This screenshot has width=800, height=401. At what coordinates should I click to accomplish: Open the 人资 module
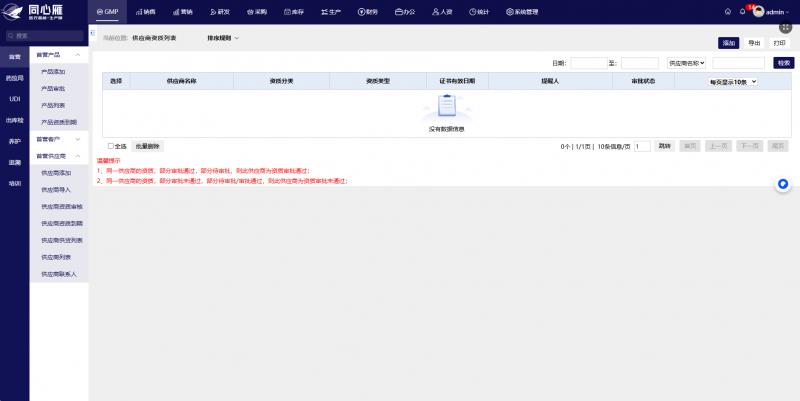click(x=442, y=12)
